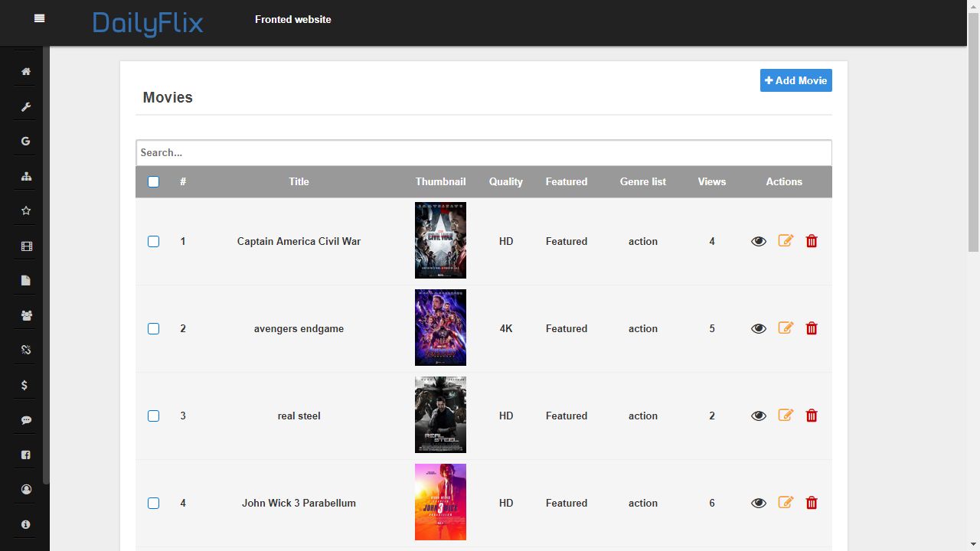Image resolution: width=980 pixels, height=551 pixels.
Task: Check the Captain America Civil War row checkbox
Action: tap(153, 241)
